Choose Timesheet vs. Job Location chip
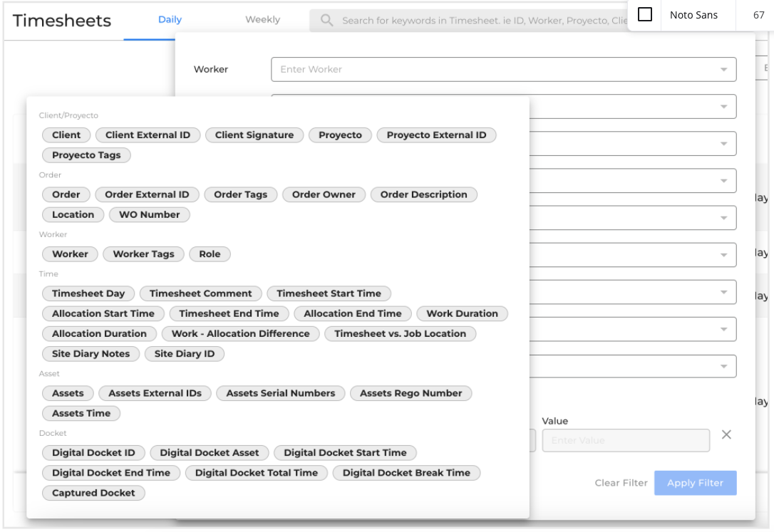The image size is (774, 532). pyautogui.click(x=401, y=334)
